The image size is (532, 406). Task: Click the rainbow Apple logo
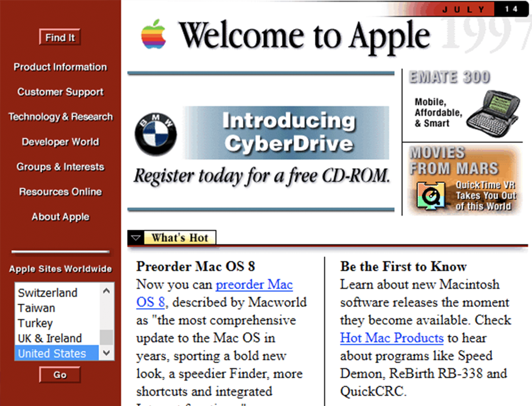pyautogui.click(x=153, y=34)
